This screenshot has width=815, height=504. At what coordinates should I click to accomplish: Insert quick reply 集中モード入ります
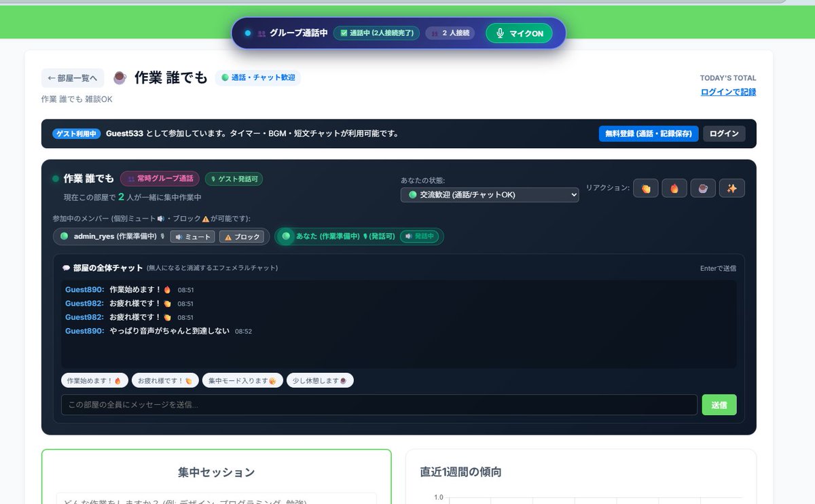coord(242,380)
